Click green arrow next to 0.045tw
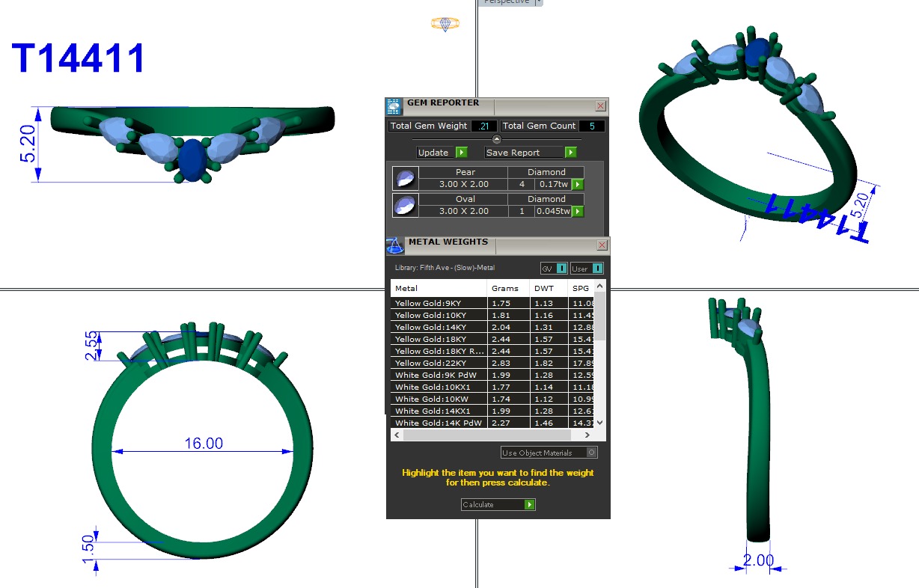The image size is (919, 588). [x=578, y=211]
